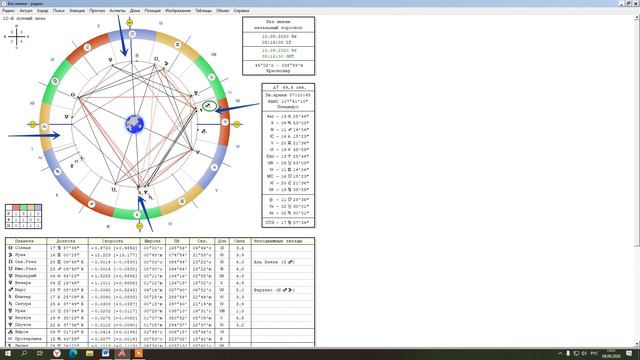Screen dimensions: 640x360
Task: Open the Актуал menu
Action: coord(26,11)
